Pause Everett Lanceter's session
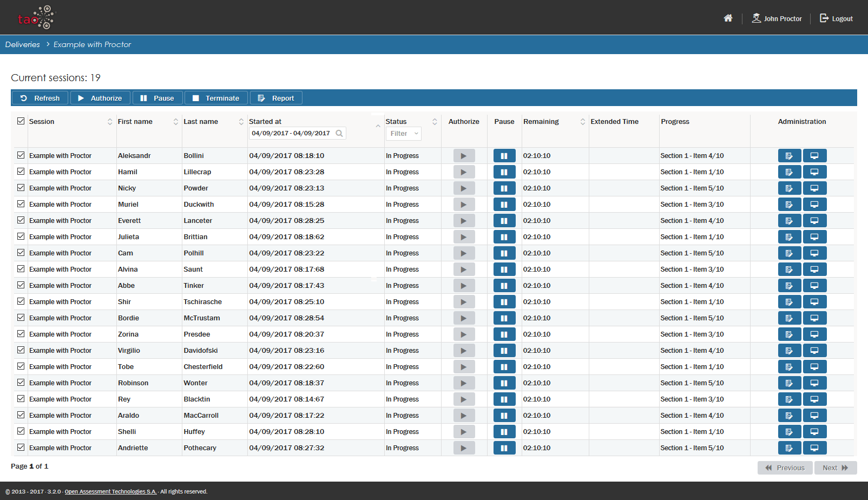Viewport: 868px width, 500px height. pos(504,221)
